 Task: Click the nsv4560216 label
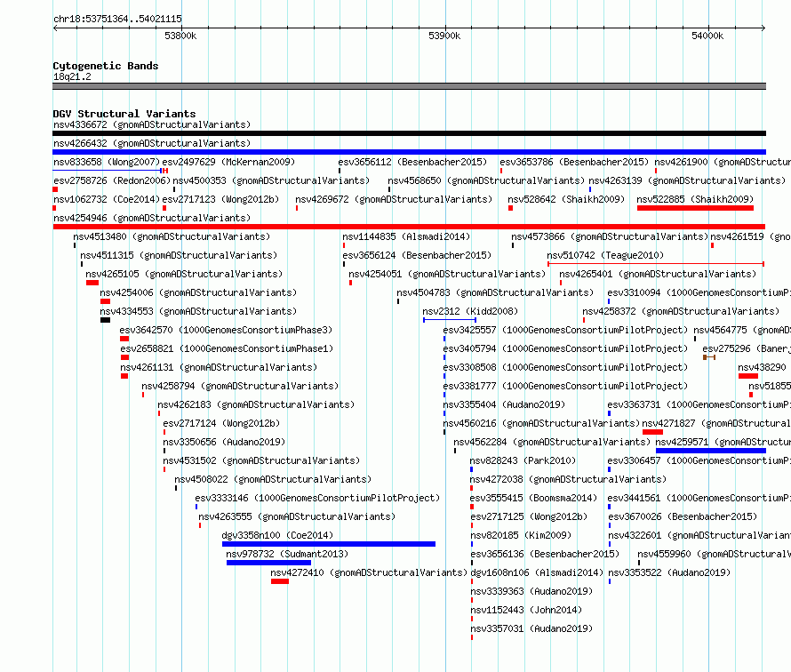tap(541, 423)
